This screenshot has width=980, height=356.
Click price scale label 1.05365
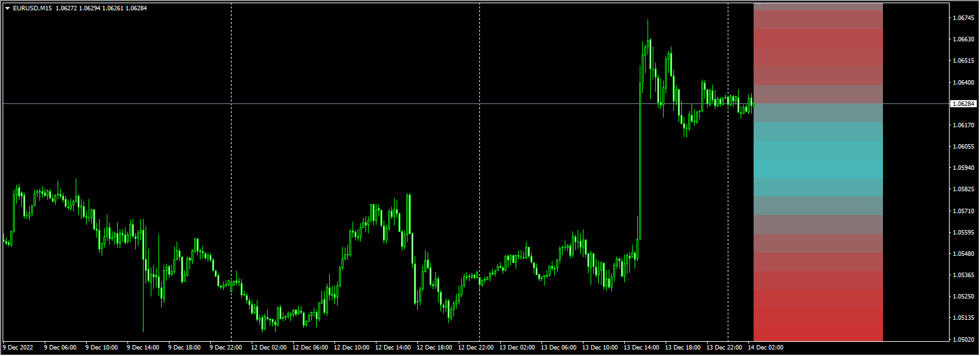[964, 275]
